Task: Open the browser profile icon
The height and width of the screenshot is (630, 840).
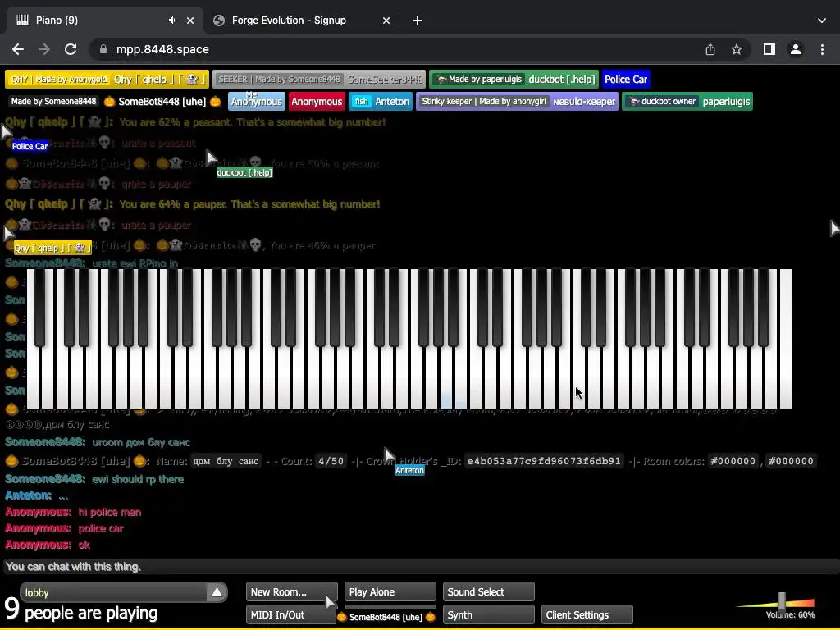Action: (x=796, y=49)
